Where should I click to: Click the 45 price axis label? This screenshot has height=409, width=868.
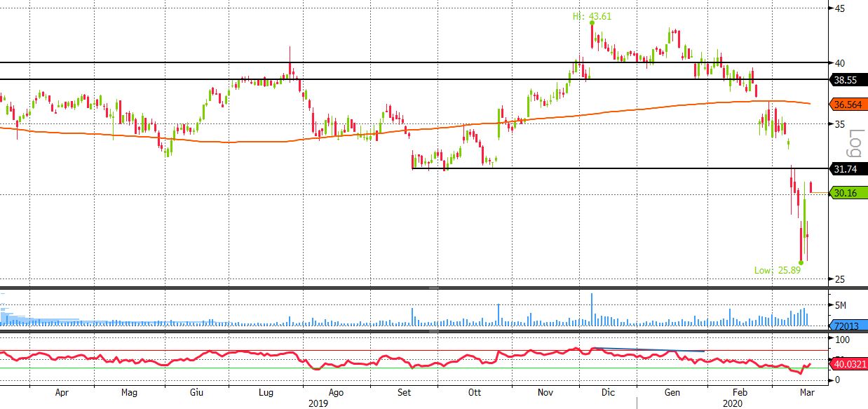(x=839, y=8)
